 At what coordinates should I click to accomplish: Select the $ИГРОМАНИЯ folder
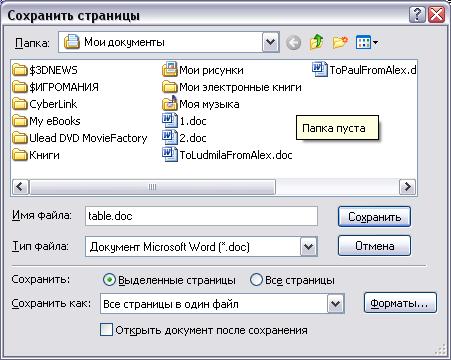(56, 87)
